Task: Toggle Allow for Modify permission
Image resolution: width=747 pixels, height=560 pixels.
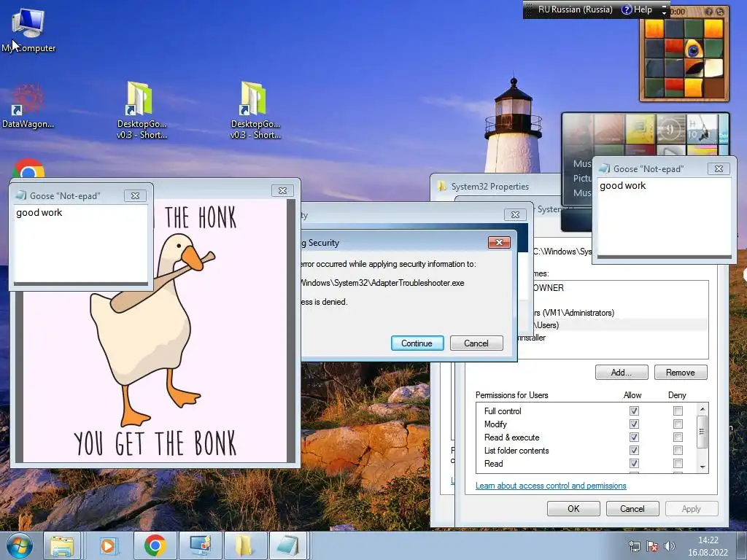Action: coord(634,424)
